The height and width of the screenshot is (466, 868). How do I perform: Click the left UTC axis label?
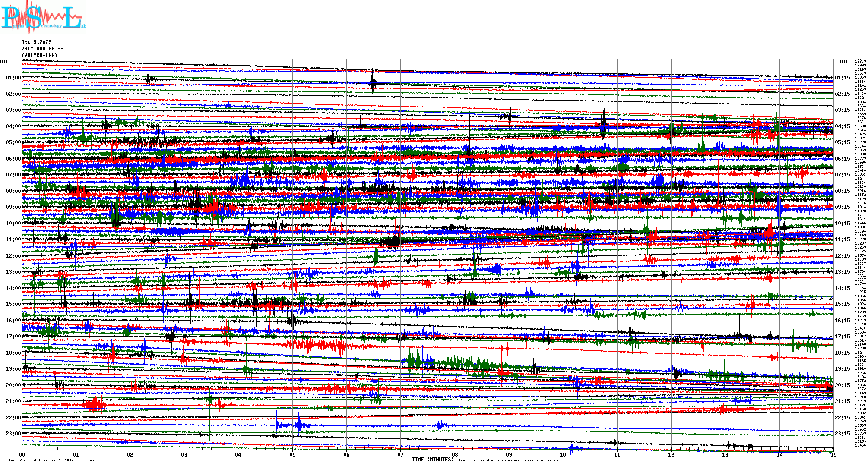(4, 62)
